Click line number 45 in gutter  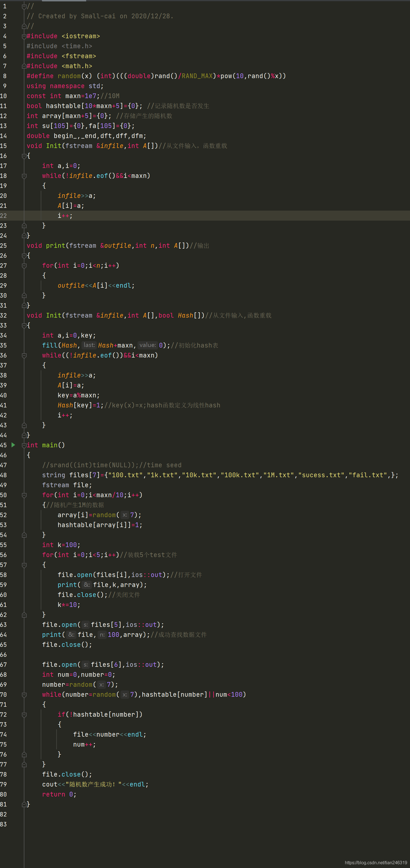[x=3, y=445]
